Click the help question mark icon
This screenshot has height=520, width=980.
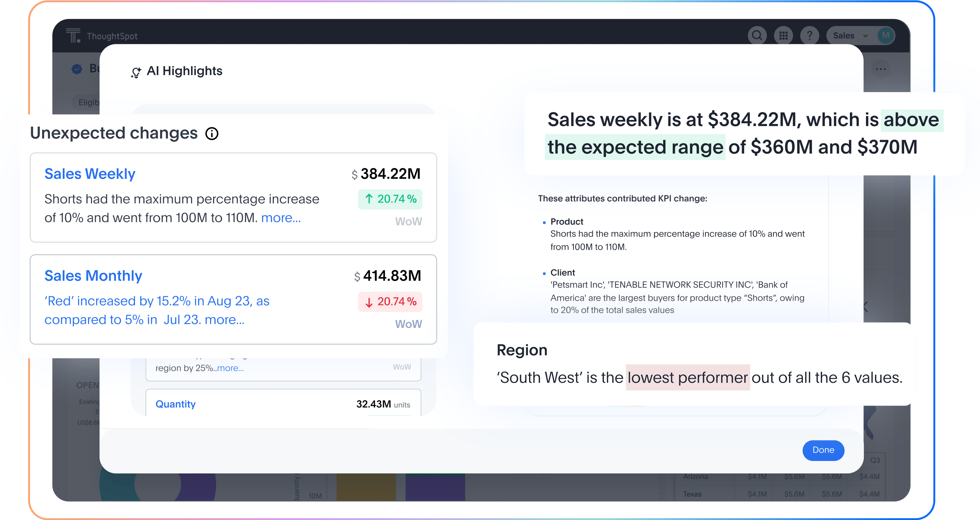[x=810, y=36]
